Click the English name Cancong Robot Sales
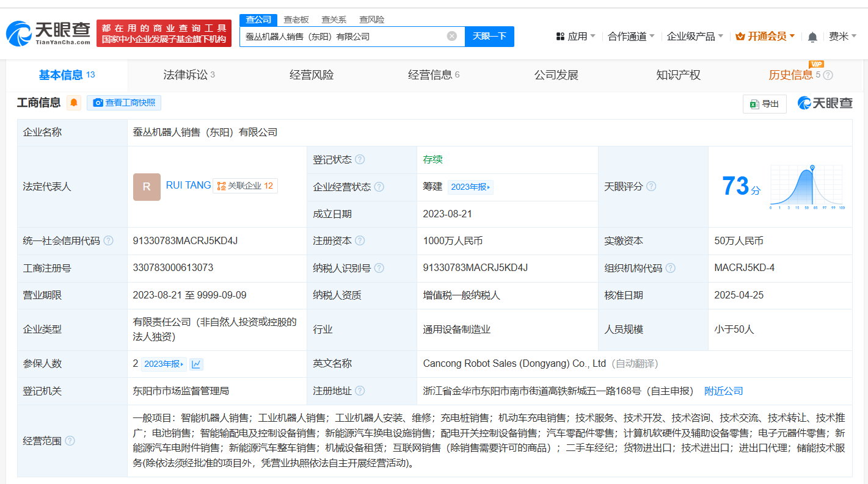This screenshot has height=484, width=868. 514,364
